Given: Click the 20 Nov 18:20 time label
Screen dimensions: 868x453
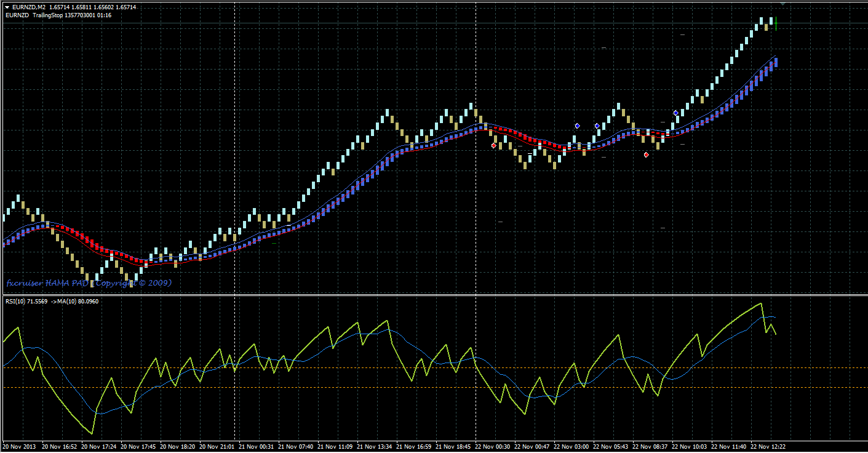Looking at the screenshot, I should [178, 446].
